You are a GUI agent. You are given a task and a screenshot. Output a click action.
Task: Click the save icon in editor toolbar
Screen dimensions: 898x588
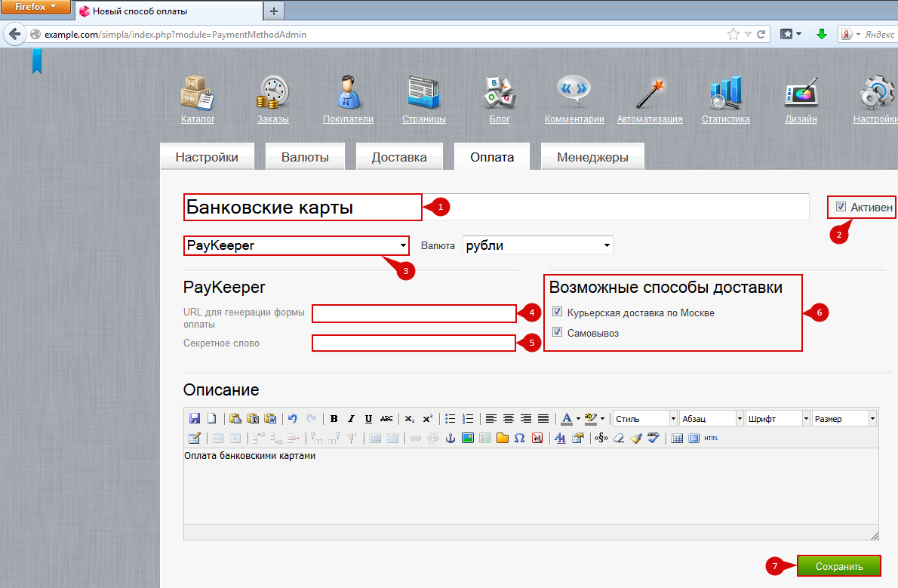click(x=195, y=419)
